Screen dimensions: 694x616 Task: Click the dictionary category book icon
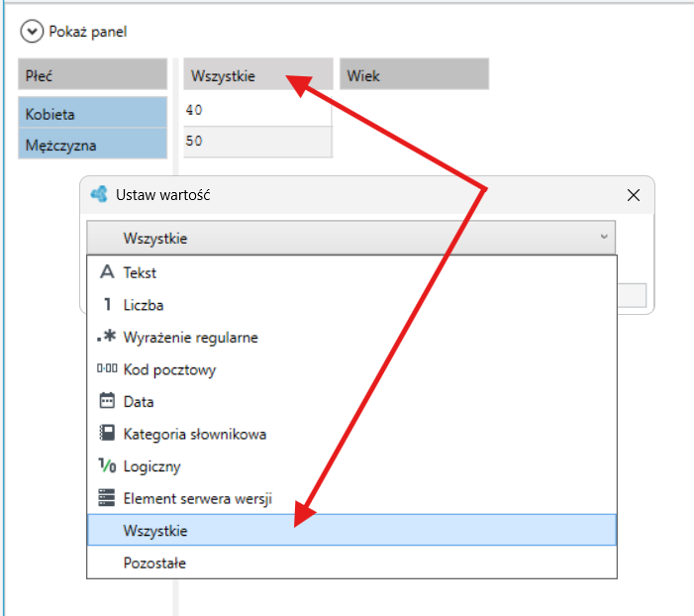107,433
